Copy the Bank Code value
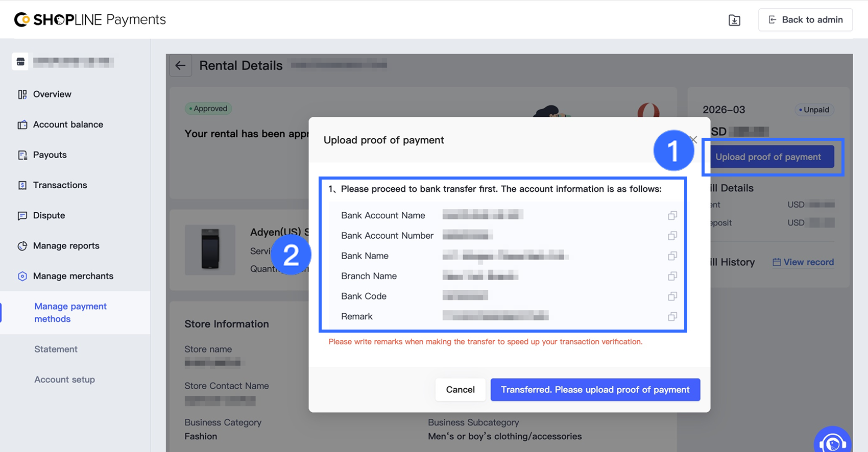Screen dimensions: 868x452 (x=672, y=296)
